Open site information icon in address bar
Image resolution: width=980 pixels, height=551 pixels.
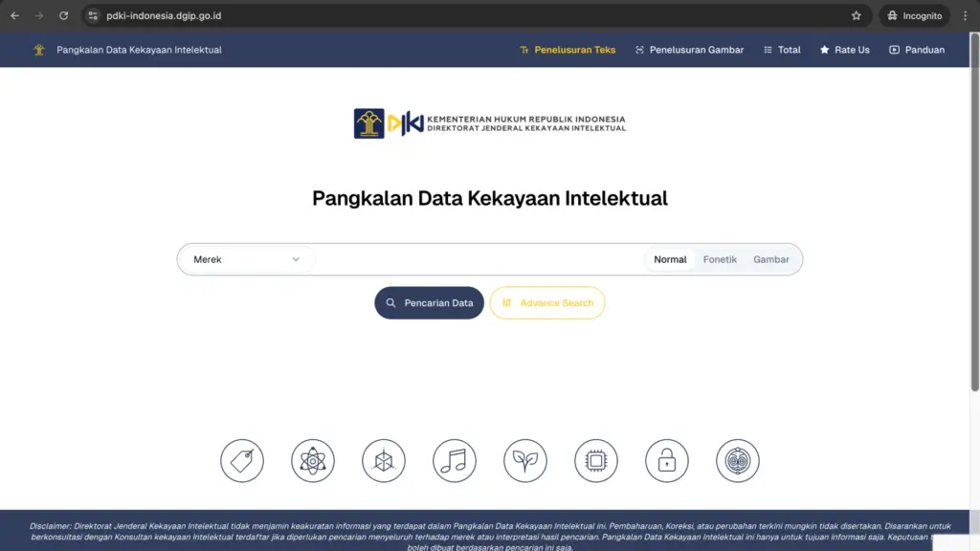coord(93,15)
